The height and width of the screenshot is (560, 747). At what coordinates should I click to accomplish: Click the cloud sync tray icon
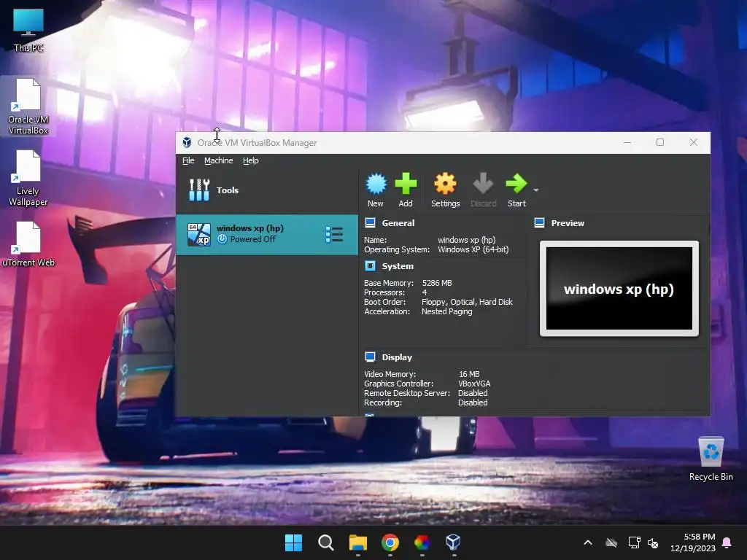click(x=611, y=542)
